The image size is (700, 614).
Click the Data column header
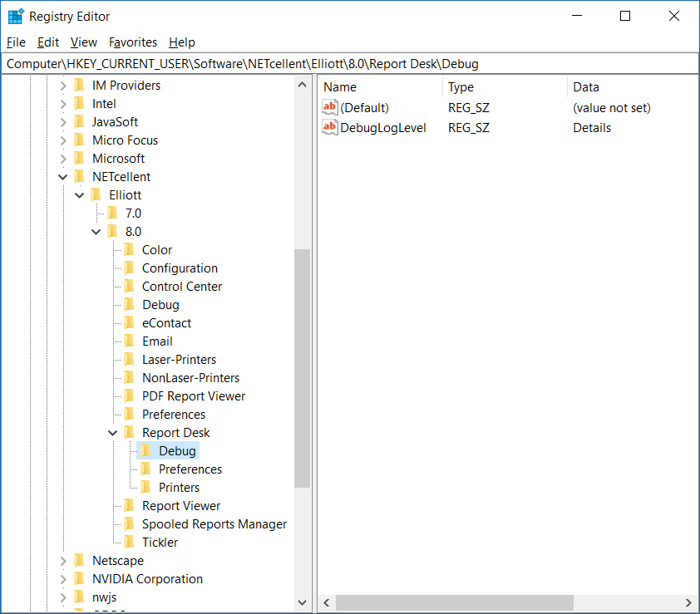633,87
